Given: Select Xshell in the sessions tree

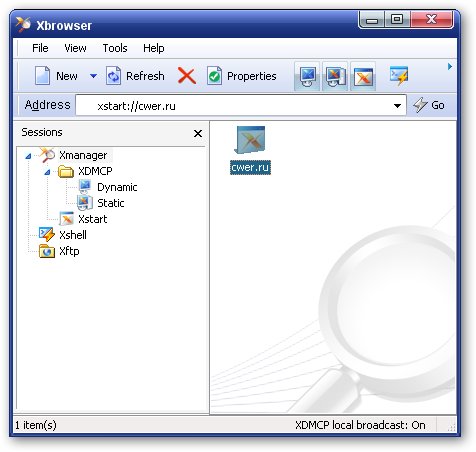Looking at the screenshot, I should 73,235.
